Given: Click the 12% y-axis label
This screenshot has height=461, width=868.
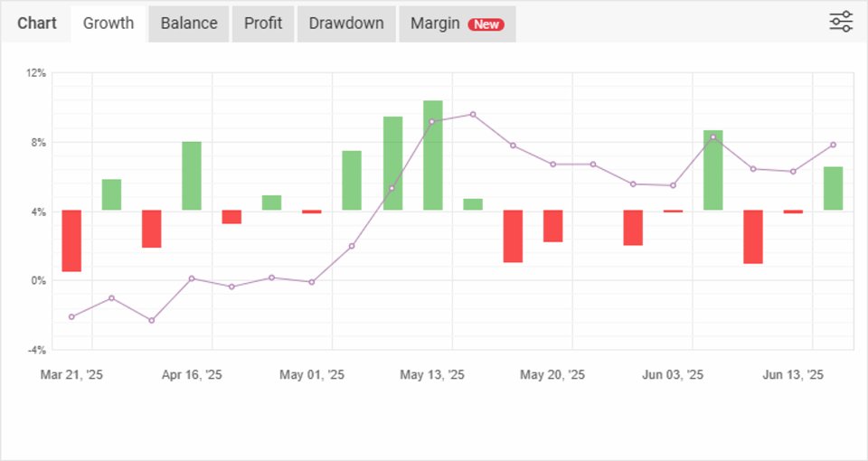Looking at the screenshot, I should 36,73.
